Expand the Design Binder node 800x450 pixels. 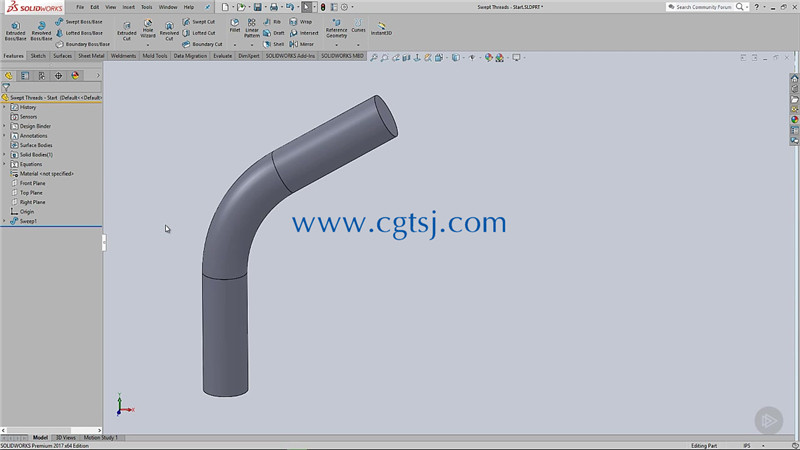[5, 126]
